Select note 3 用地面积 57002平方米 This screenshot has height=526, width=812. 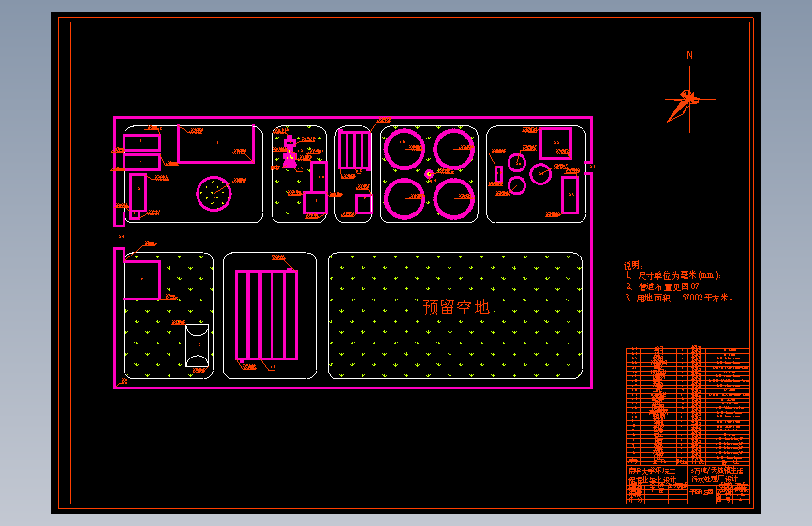coord(679,298)
